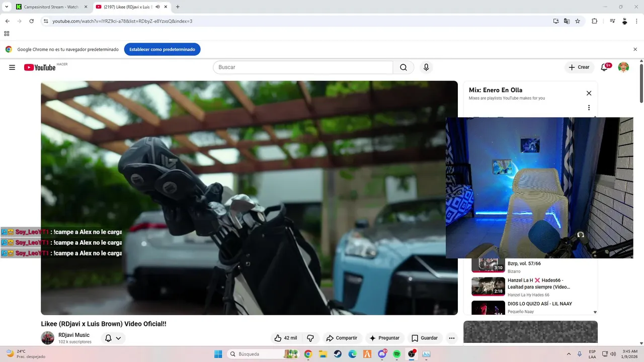
Task: Open the Bzrp video thumbnail 3:10
Action: 488,265
